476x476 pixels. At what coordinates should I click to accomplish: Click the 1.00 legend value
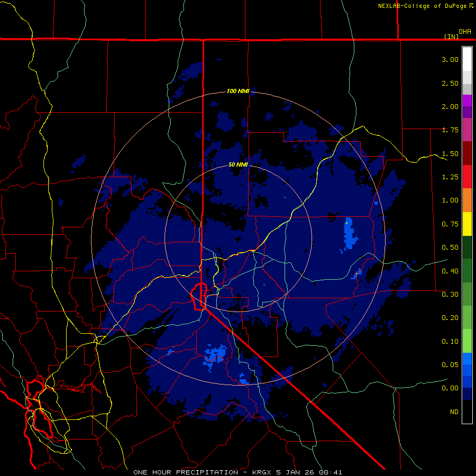(x=450, y=200)
